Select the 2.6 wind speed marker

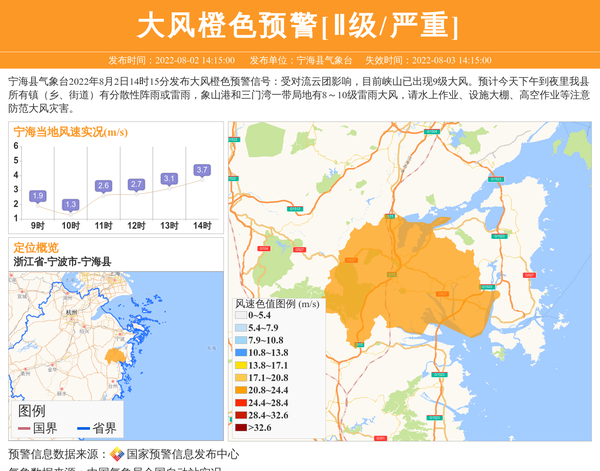click(103, 185)
